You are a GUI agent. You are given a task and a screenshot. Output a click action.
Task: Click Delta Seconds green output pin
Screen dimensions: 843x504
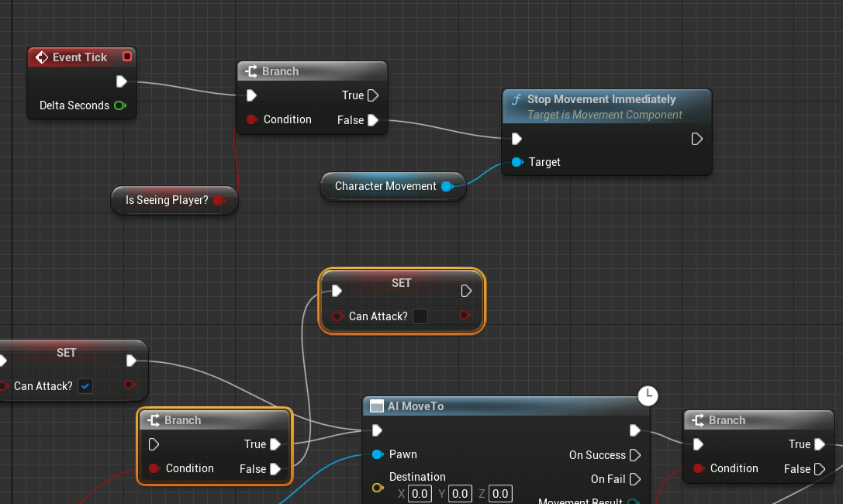[x=119, y=105]
